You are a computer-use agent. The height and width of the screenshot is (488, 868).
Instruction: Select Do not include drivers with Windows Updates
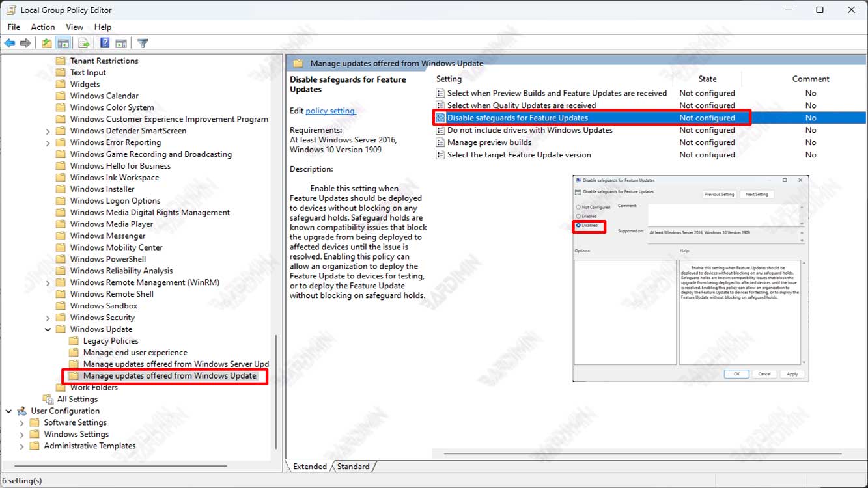coord(530,130)
